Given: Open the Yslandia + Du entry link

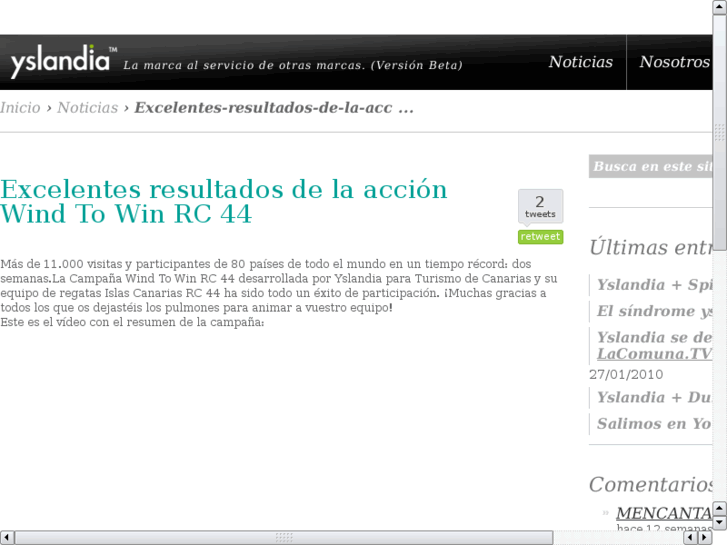Looking at the screenshot, I should point(654,398).
